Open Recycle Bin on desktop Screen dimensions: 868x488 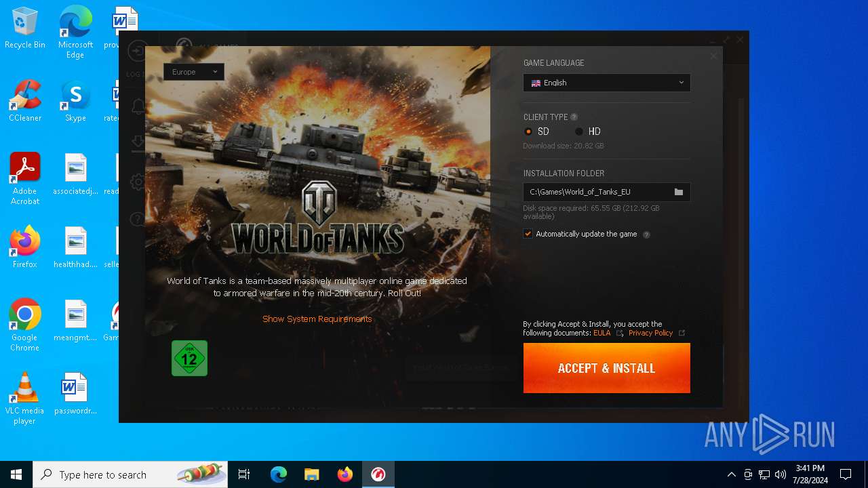(25, 28)
